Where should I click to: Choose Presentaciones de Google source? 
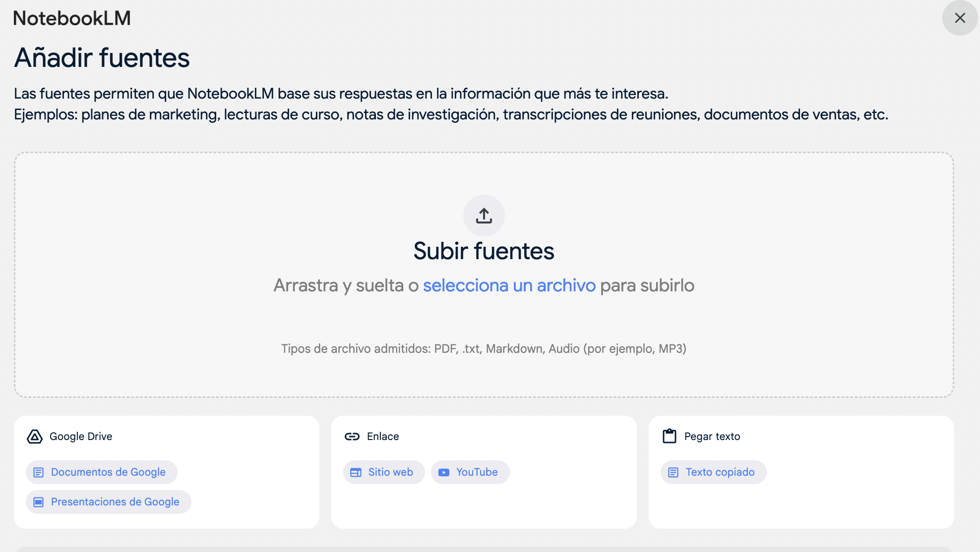click(x=109, y=502)
